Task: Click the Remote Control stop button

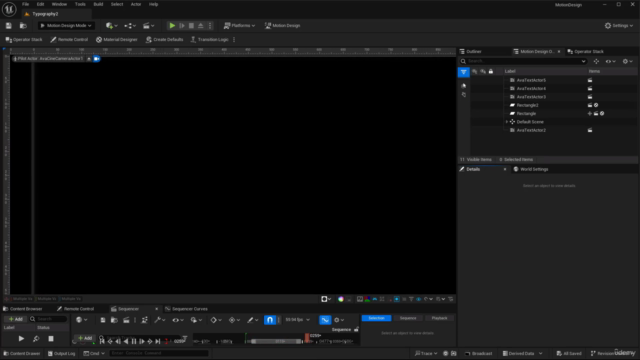Action: click(x=51, y=339)
